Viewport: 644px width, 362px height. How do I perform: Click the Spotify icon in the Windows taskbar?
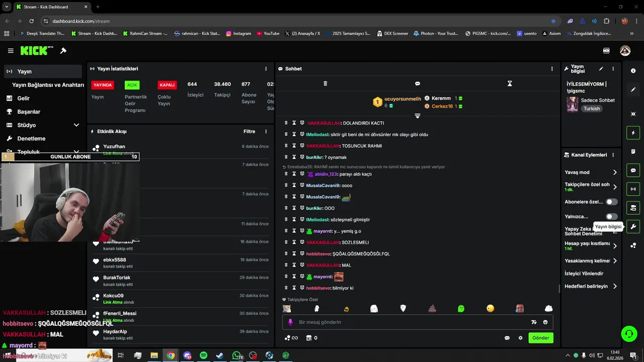[x=204, y=355]
